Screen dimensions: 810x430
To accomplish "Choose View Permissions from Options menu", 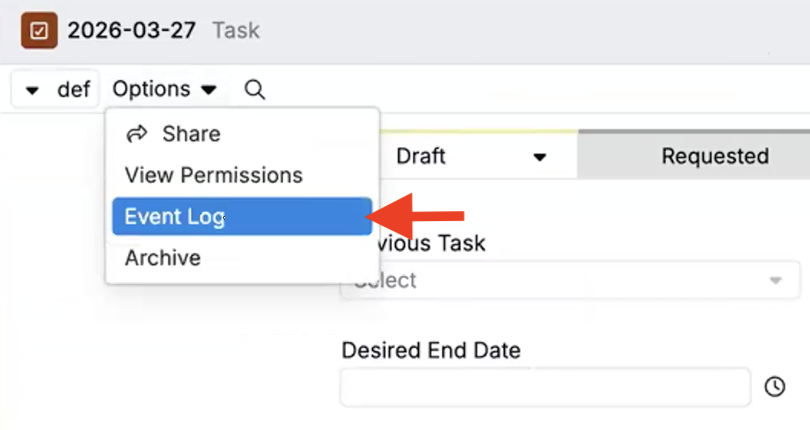I will [x=213, y=175].
